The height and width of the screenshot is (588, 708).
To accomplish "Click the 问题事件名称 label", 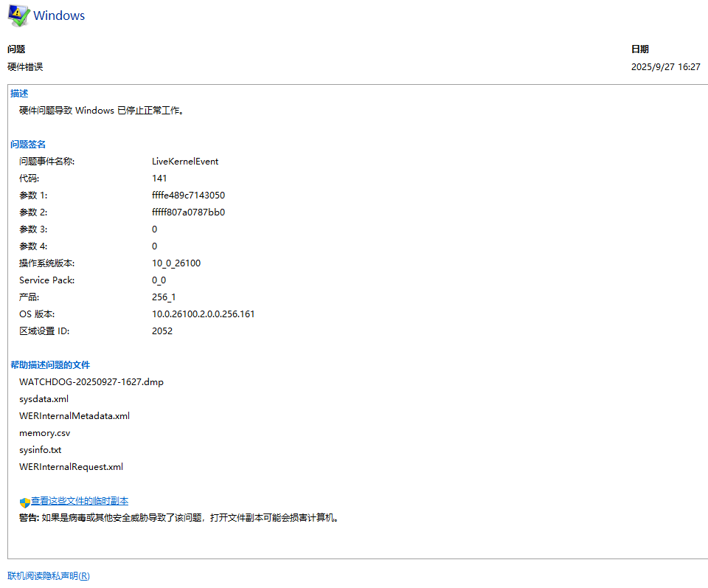I will (x=47, y=162).
